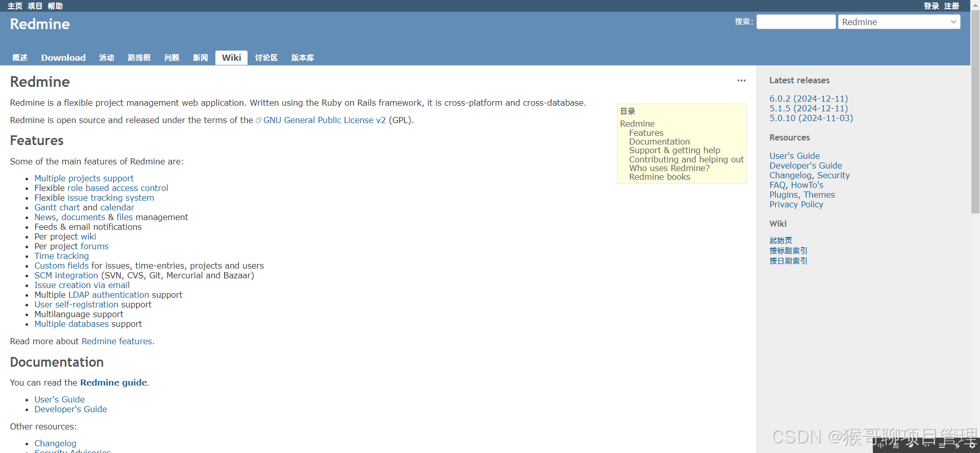Open Themes link in sidebar
Screen dimensions: 980x453
pyautogui.click(x=819, y=195)
